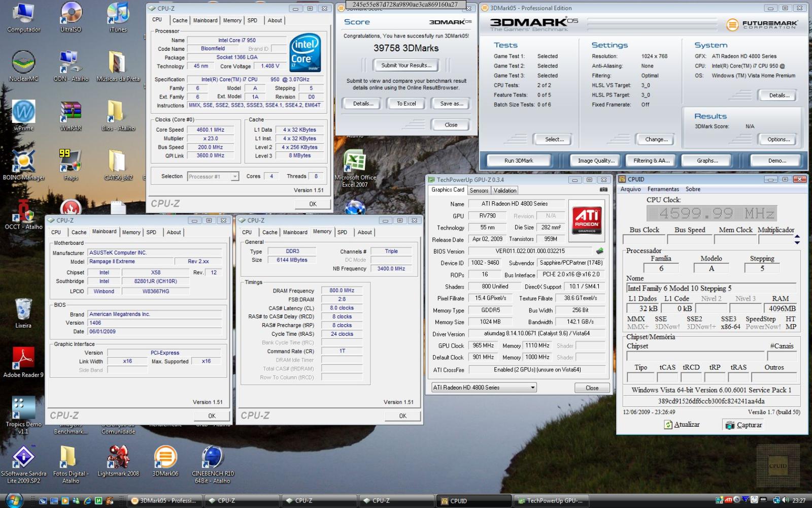
Task: Launch WinRAR from the desktop
Action: coord(71,115)
